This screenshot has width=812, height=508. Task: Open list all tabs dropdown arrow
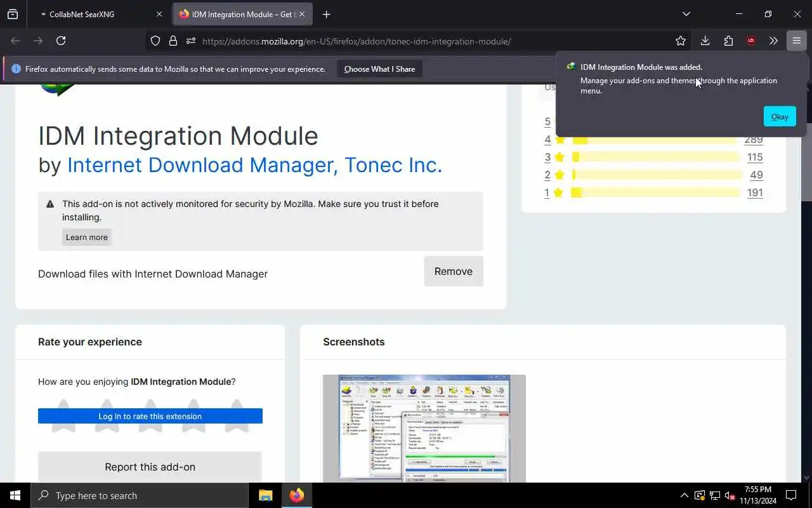pyautogui.click(x=686, y=14)
